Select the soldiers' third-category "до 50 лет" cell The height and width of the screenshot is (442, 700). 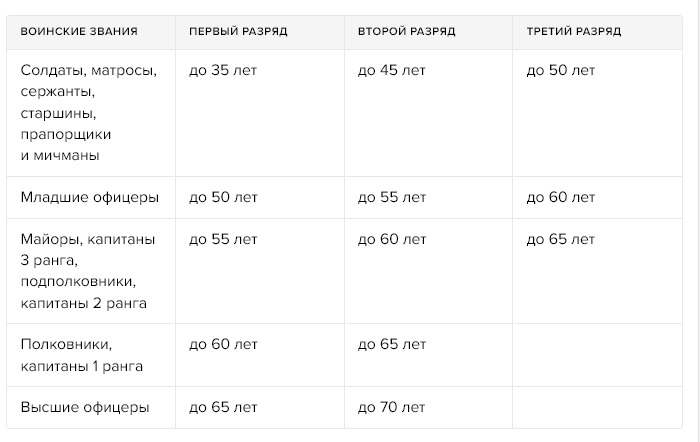click(560, 71)
